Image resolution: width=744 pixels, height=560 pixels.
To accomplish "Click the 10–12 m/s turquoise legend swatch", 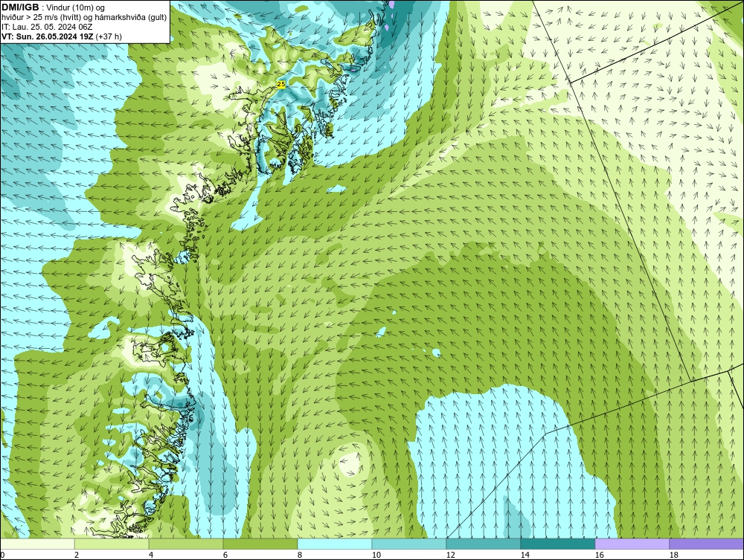I will (x=409, y=544).
